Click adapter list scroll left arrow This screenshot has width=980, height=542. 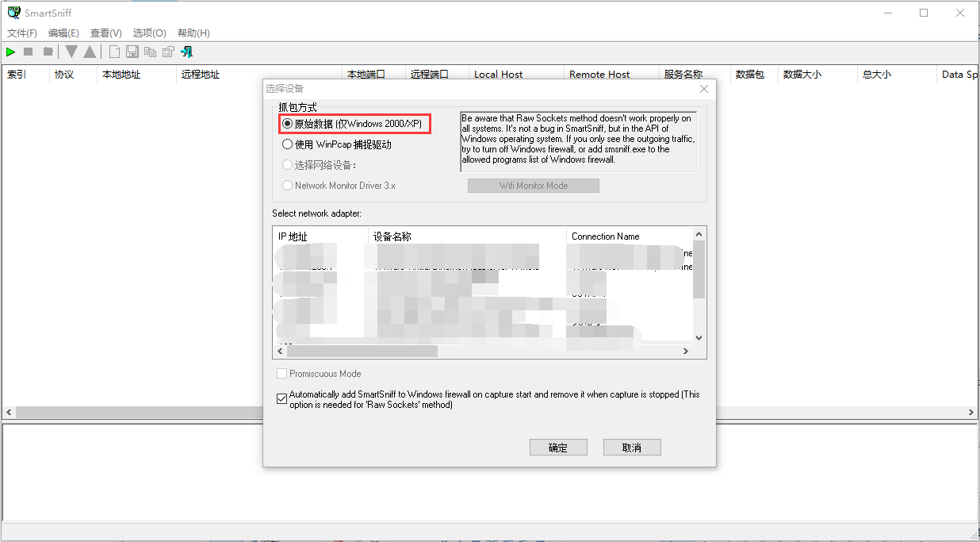pyautogui.click(x=279, y=351)
